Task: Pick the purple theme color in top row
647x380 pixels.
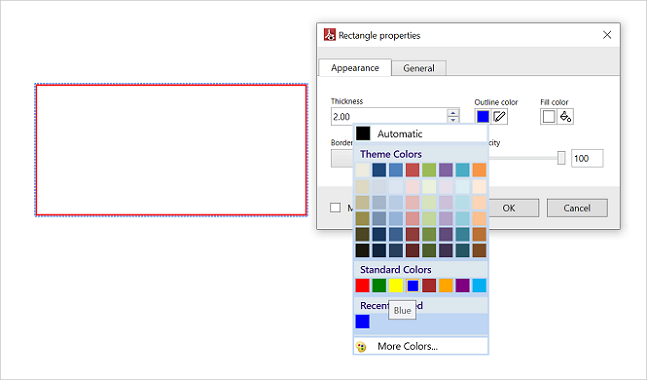Action: (446, 170)
